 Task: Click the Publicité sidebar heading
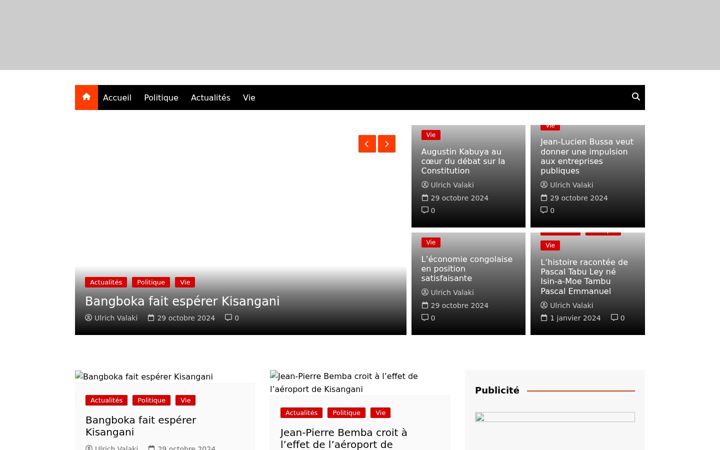[x=497, y=390]
